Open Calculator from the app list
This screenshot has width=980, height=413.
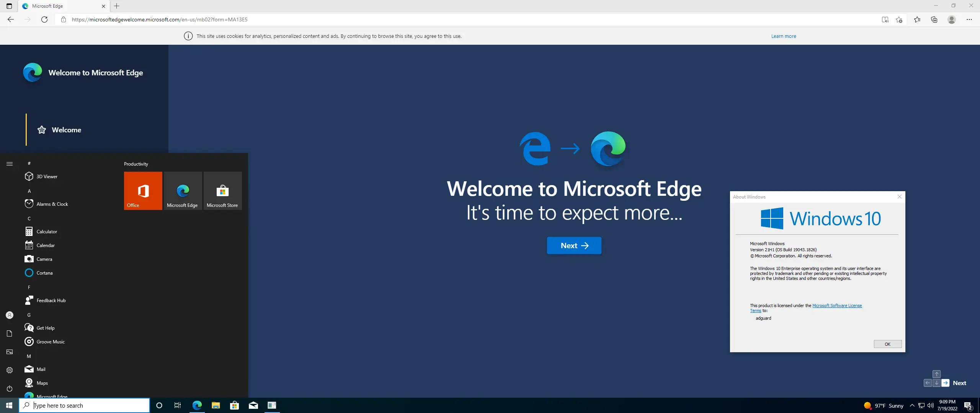point(47,232)
